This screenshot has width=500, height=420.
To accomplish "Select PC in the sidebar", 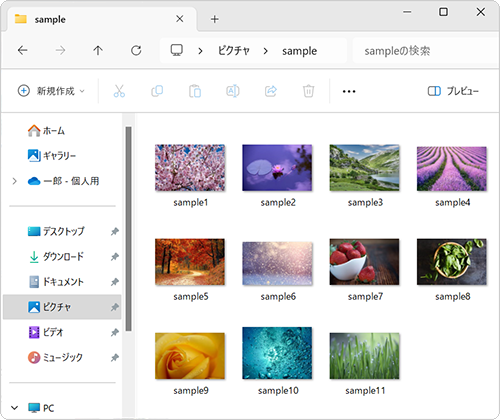I will (x=41, y=408).
